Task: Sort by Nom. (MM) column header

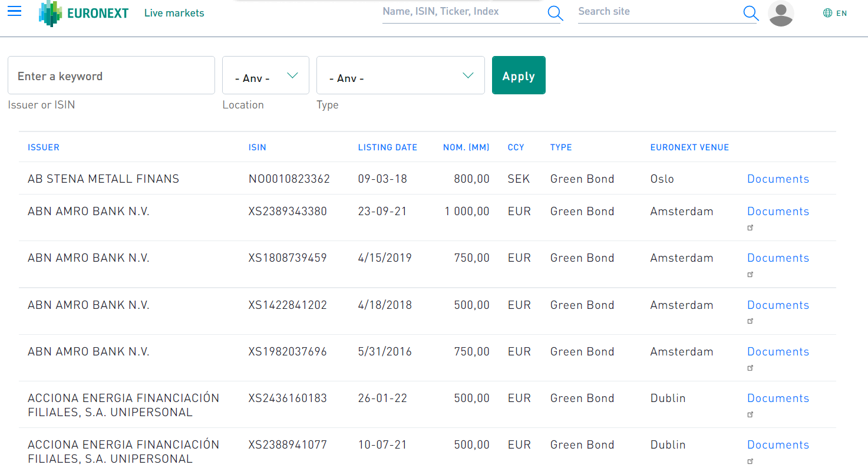Action: [466, 147]
